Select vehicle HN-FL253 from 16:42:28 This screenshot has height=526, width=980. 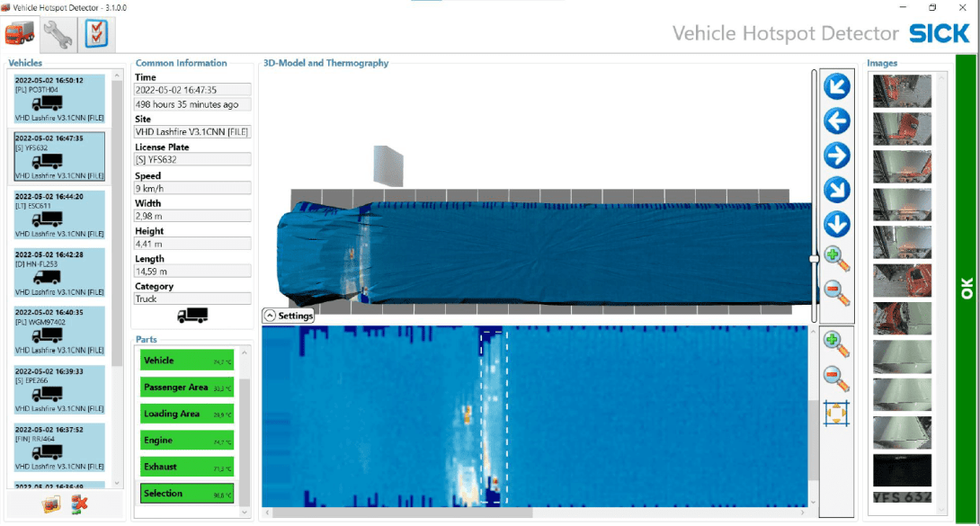[x=59, y=273]
